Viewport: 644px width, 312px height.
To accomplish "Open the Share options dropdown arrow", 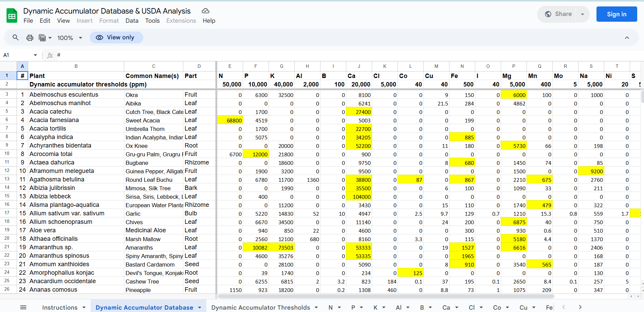I will click(583, 14).
